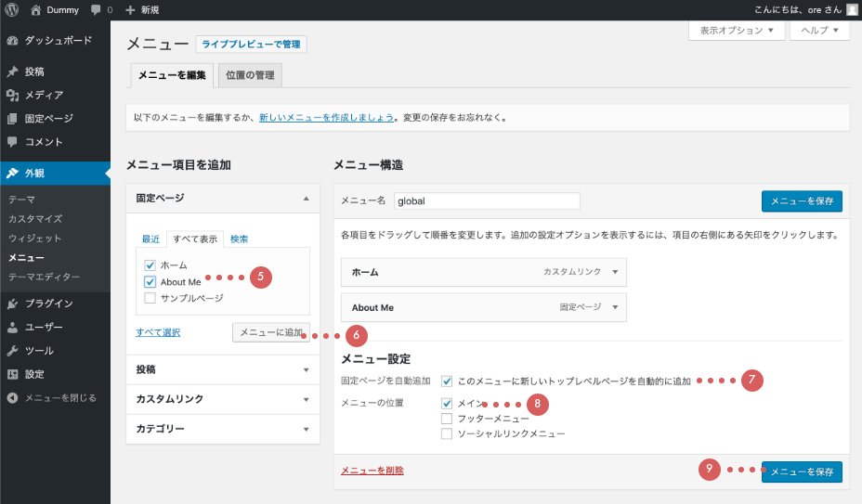Click the WordPress logo icon
This screenshot has width=862, height=504.
(x=12, y=9)
